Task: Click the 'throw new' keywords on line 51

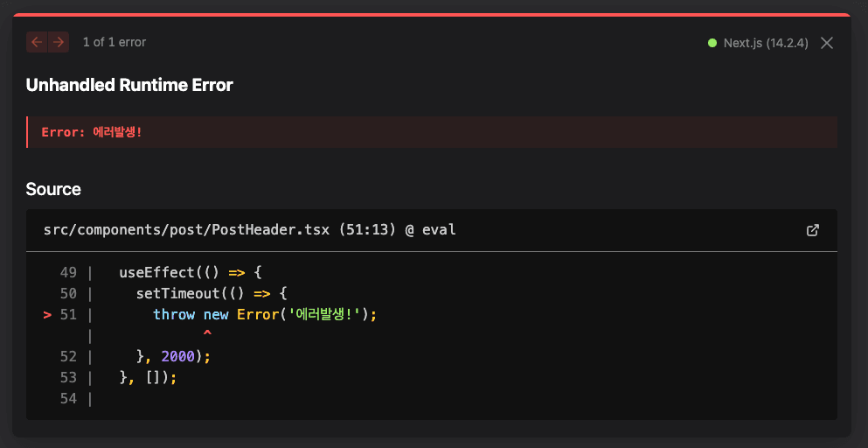Action: coord(191,314)
